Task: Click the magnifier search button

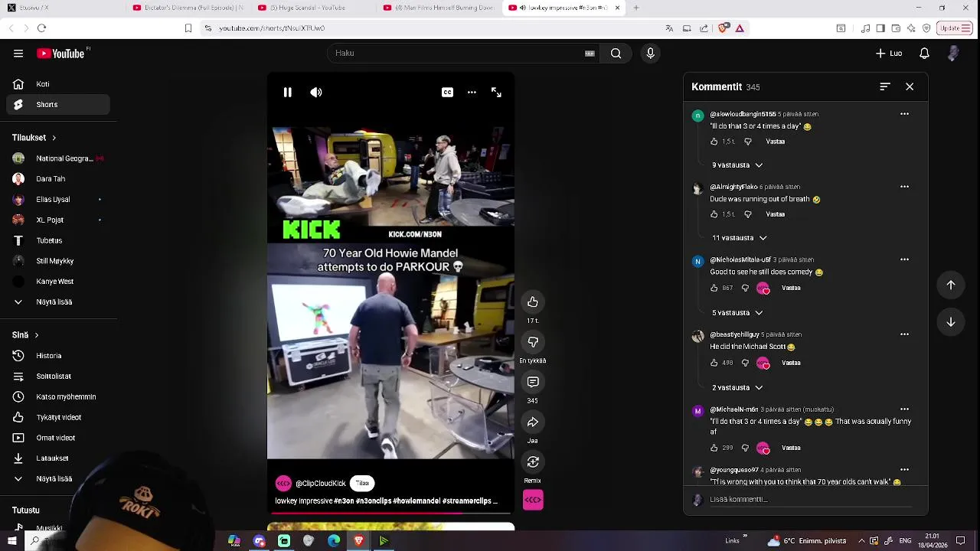Action: (x=616, y=54)
